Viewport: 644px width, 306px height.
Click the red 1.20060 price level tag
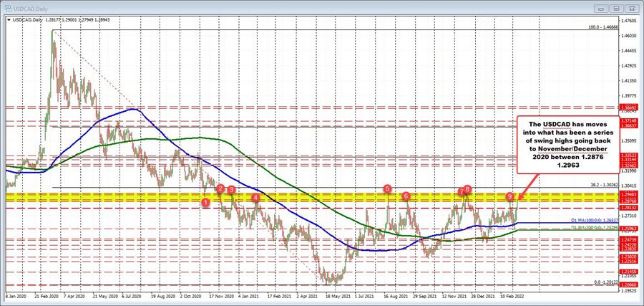pyautogui.click(x=628, y=285)
